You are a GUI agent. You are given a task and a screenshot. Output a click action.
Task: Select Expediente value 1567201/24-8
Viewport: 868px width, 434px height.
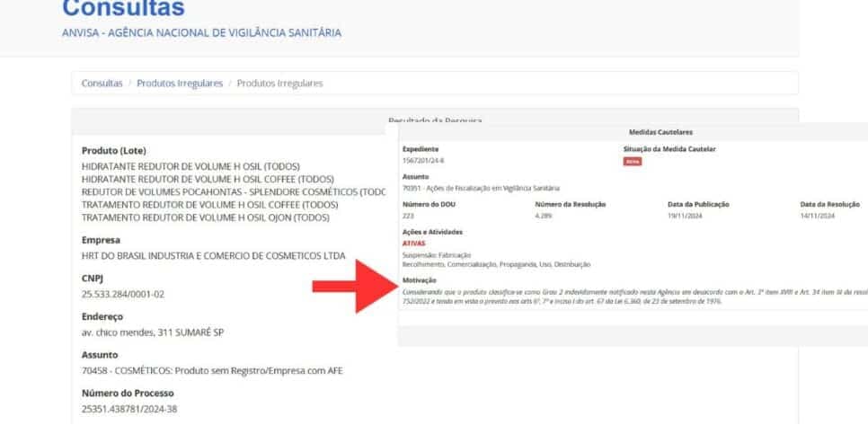point(423,161)
